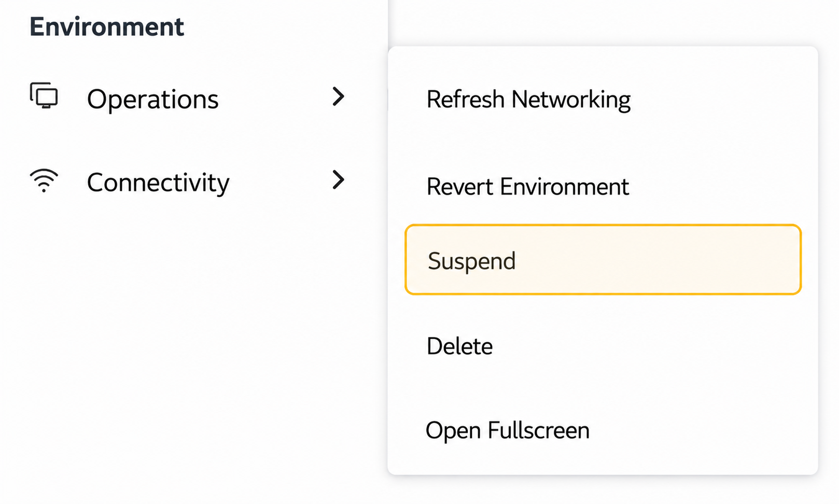
Task: Choose Delete from the operations submenu
Action: (459, 346)
